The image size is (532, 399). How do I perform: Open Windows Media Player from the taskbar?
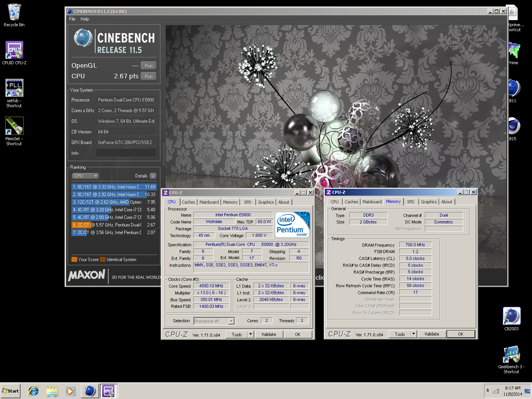coord(71,391)
